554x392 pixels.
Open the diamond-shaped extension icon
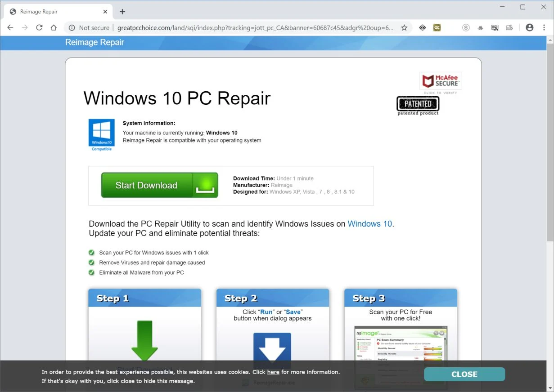click(422, 27)
